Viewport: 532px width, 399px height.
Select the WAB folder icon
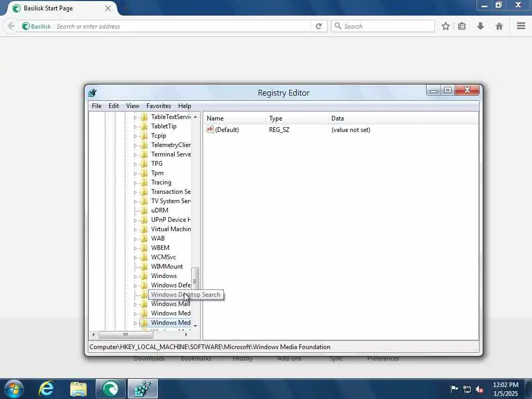144,238
